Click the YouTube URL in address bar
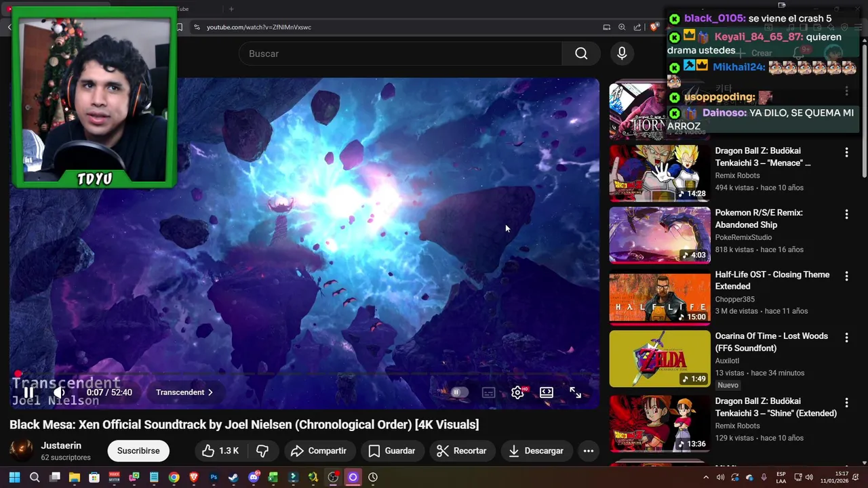The height and width of the screenshot is (488, 868). pos(259,27)
